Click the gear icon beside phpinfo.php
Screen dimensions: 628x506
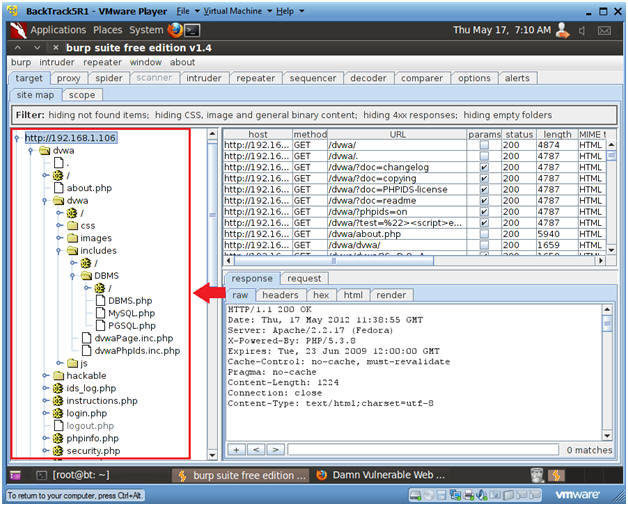[58, 438]
